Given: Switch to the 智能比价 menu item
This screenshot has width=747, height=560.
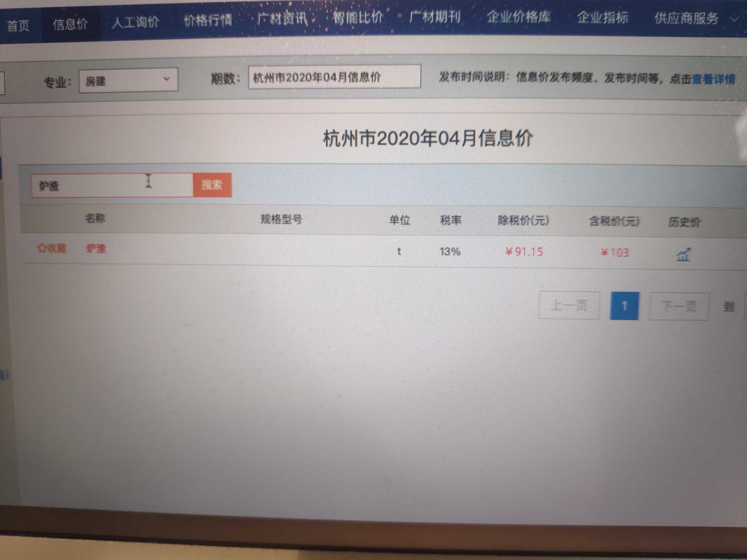Looking at the screenshot, I should 358,17.
